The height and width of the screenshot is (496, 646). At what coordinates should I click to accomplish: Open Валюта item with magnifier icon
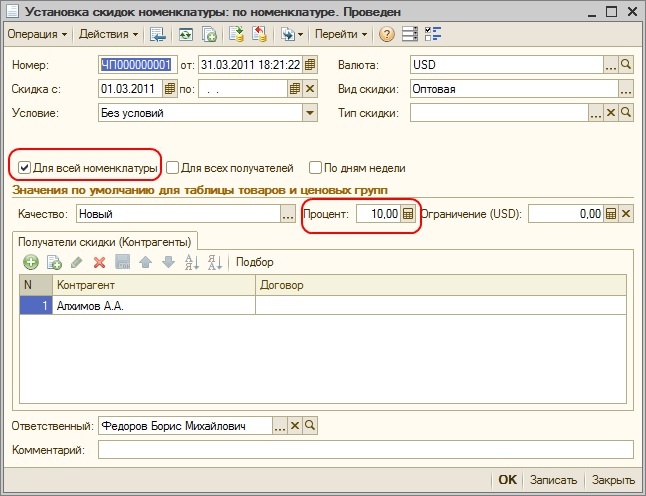pyautogui.click(x=626, y=65)
